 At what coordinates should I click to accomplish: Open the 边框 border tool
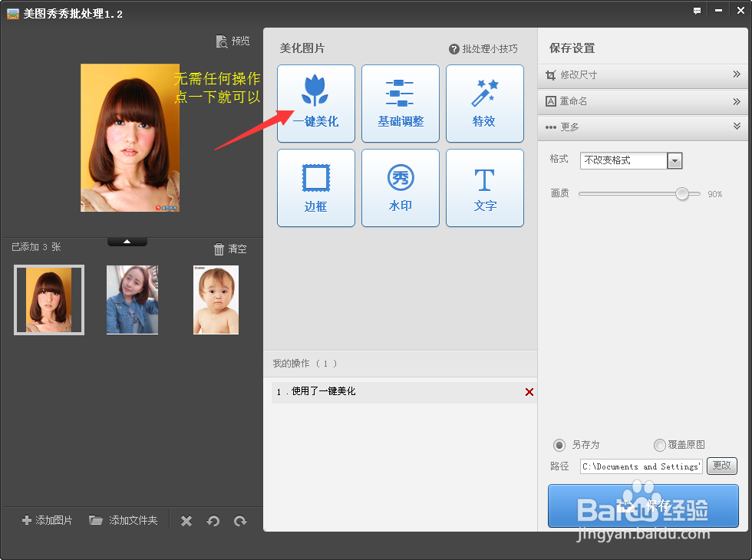tap(315, 188)
